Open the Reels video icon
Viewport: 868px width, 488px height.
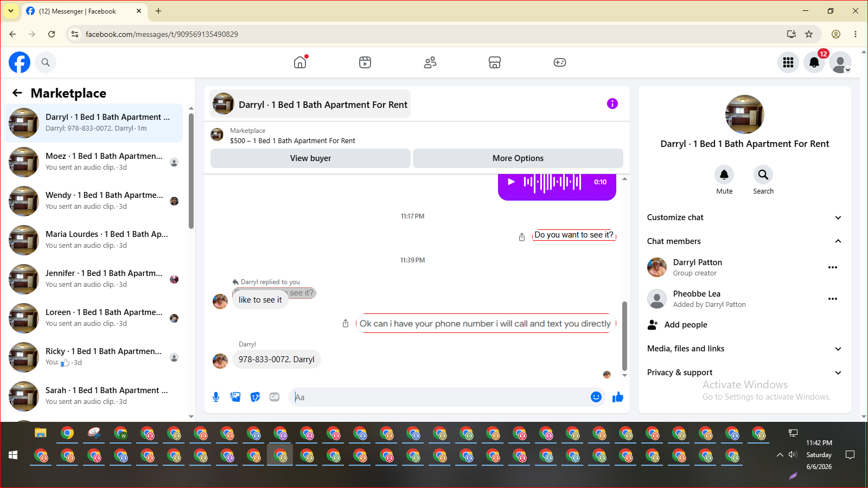[x=365, y=62]
